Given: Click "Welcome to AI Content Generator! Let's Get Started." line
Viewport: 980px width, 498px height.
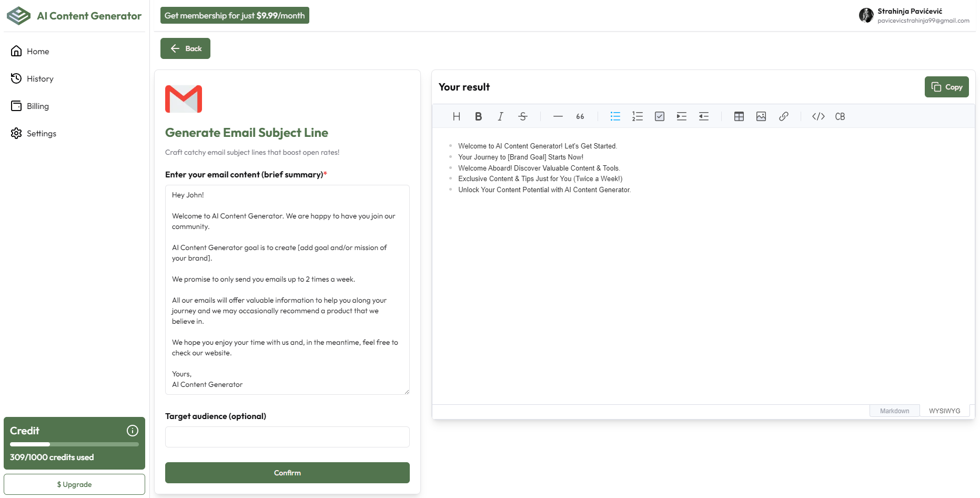Looking at the screenshot, I should (538, 146).
